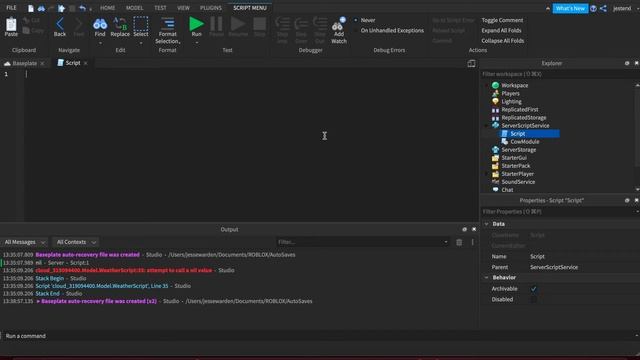This screenshot has width=640, height=360.
Task: Select ReplicatedStorage in Explorer
Action: point(524,118)
